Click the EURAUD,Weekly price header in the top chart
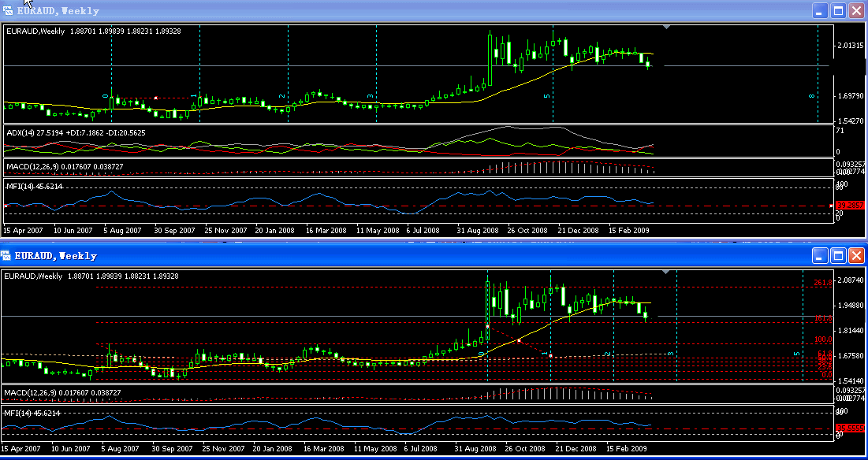 pos(94,31)
